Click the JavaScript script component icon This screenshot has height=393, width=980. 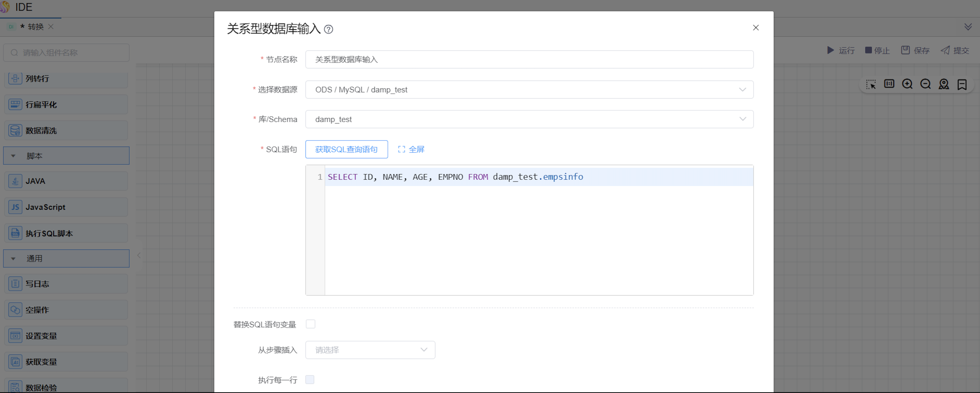[x=15, y=207]
